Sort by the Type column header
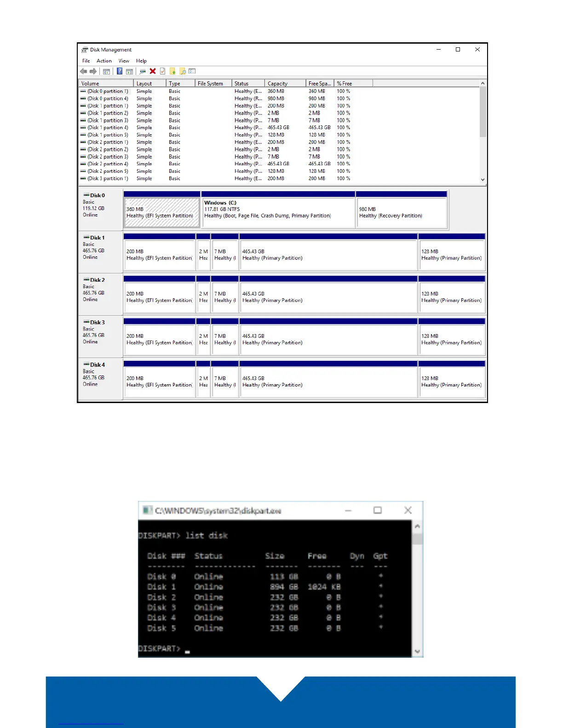Screen dimensions: 563x728 180,84
